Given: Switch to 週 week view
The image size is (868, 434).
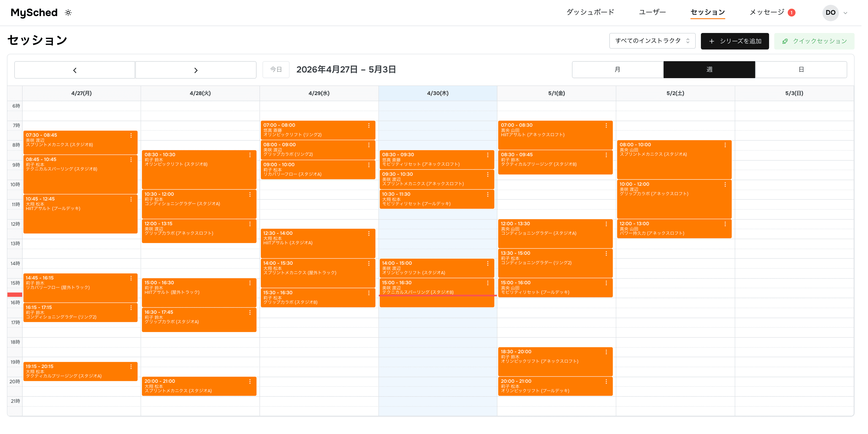Looking at the screenshot, I should point(709,69).
